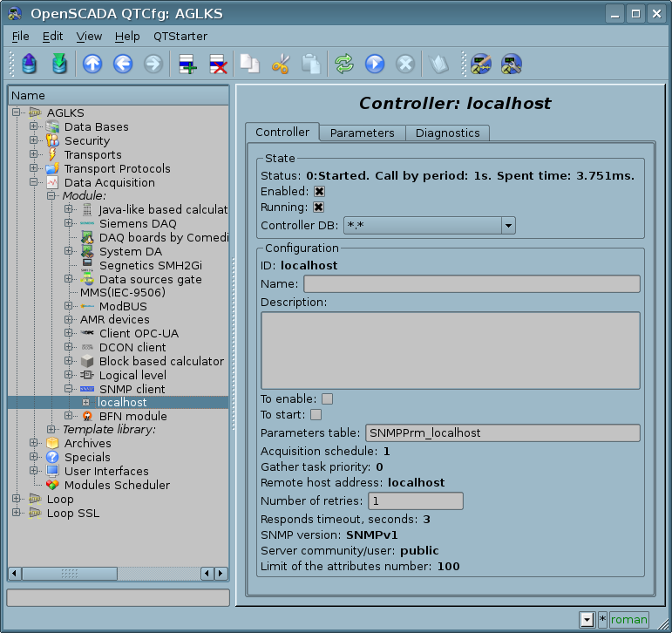This screenshot has height=633, width=672.
Task: Expand the Data Bases tree node
Action: pos(33,126)
